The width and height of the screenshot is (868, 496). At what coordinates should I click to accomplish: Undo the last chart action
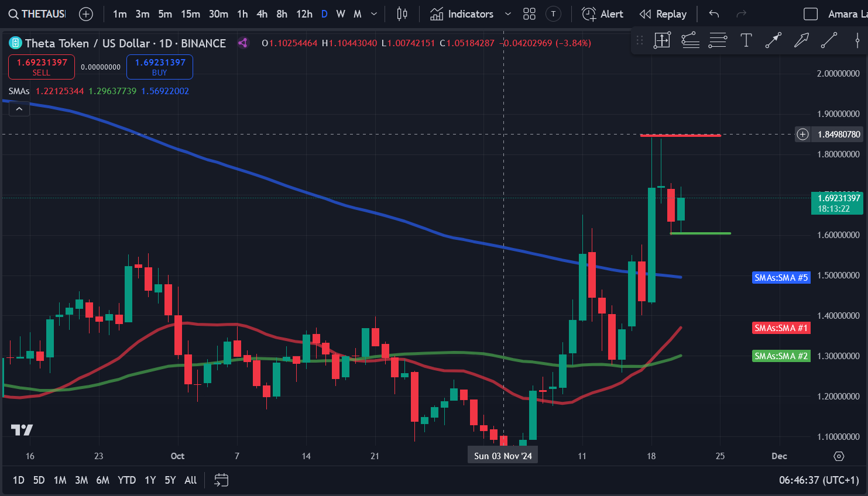714,14
